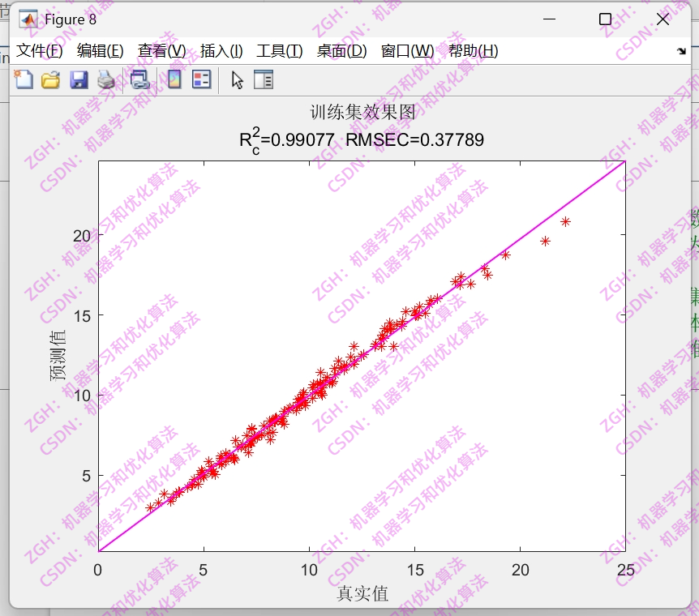This screenshot has width=699, height=616.
Task: Save the figure with the disk icon
Action: [x=78, y=79]
